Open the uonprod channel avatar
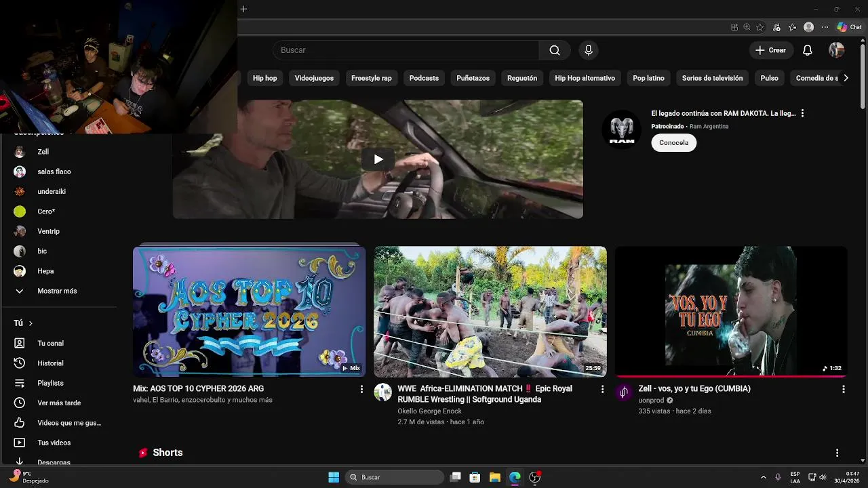 point(624,392)
